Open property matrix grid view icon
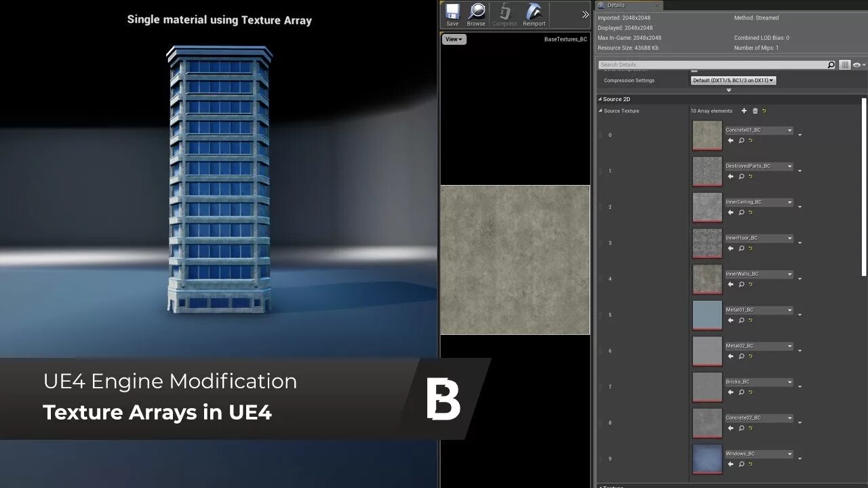 pyautogui.click(x=845, y=65)
